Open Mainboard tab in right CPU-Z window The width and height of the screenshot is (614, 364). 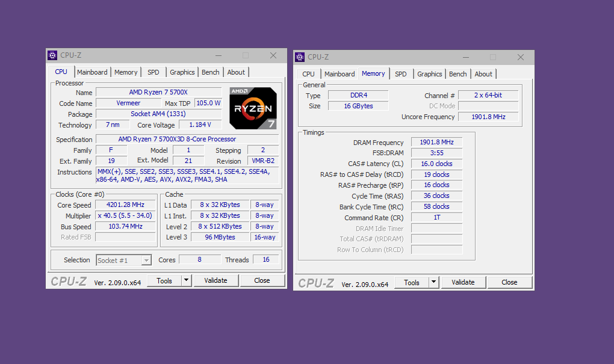(340, 74)
